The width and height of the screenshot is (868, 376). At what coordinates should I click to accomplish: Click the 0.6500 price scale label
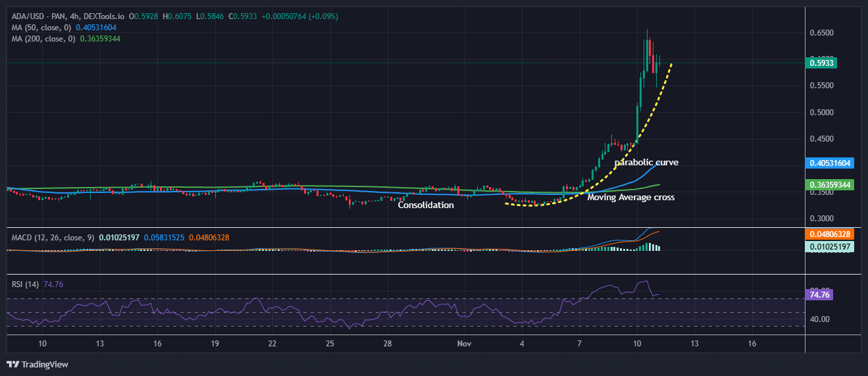(821, 32)
